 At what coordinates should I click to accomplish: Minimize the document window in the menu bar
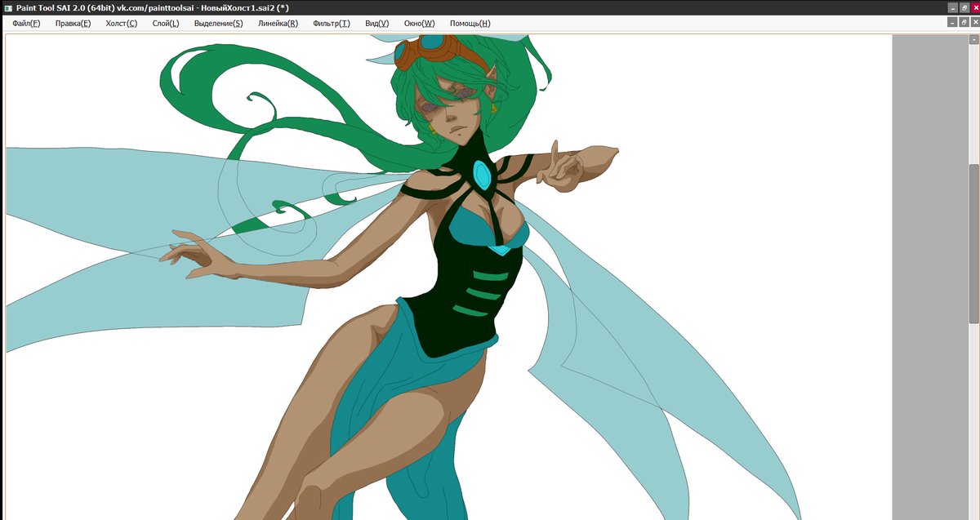coord(952,23)
